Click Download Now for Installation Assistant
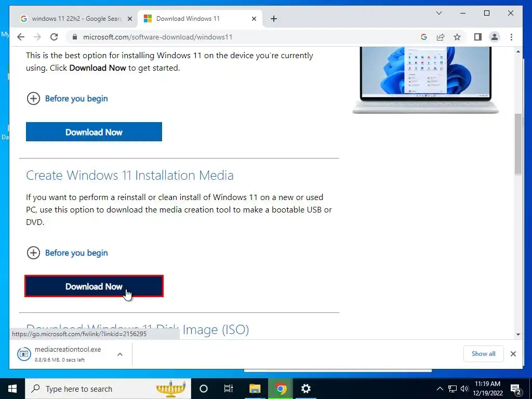This screenshot has width=532, height=399. (94, 132)
